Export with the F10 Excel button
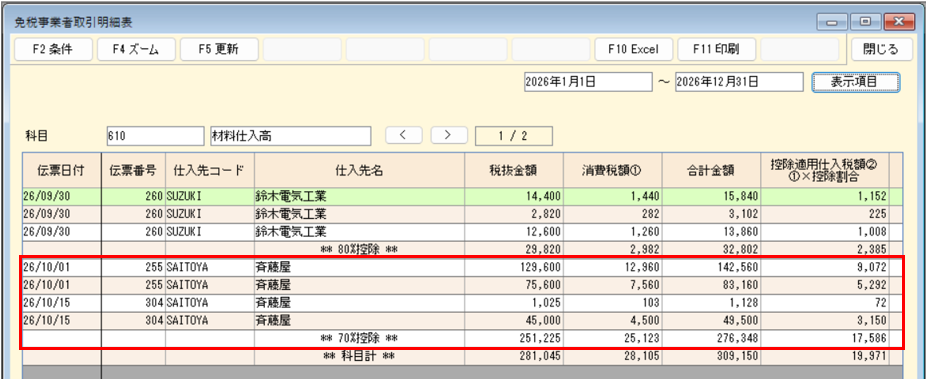This screenshot has width=927, height=380. click(x=633, y=50)
